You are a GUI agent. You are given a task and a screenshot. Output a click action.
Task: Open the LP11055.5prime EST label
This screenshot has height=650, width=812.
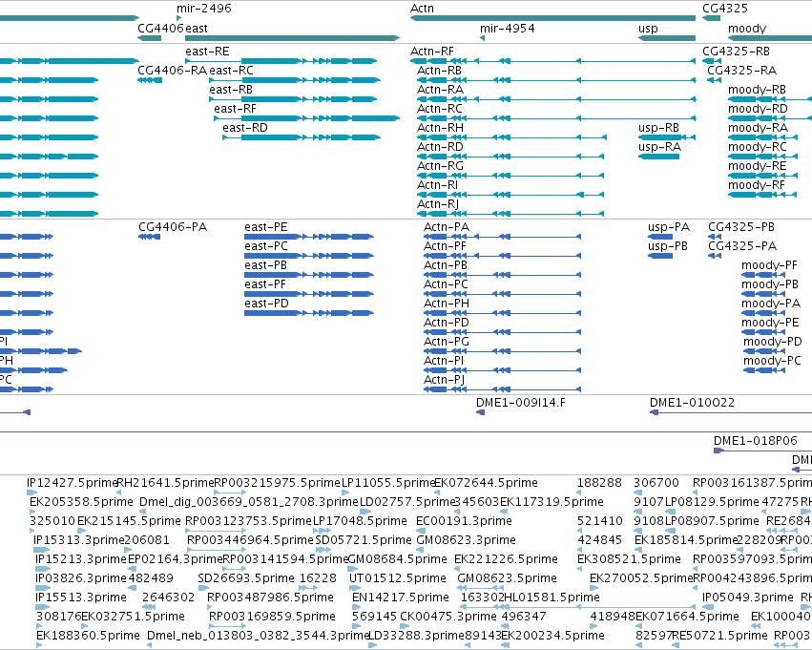pos(388,483)
